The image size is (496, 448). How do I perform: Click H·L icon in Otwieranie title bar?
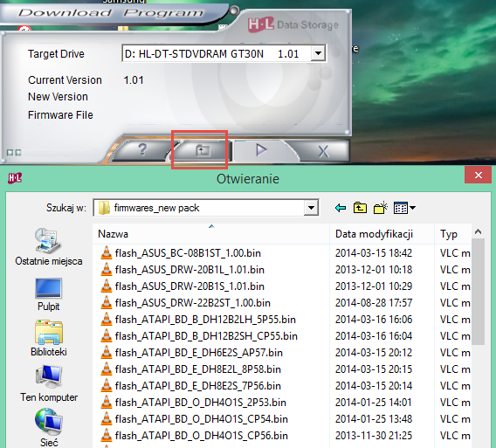[15, 178]
